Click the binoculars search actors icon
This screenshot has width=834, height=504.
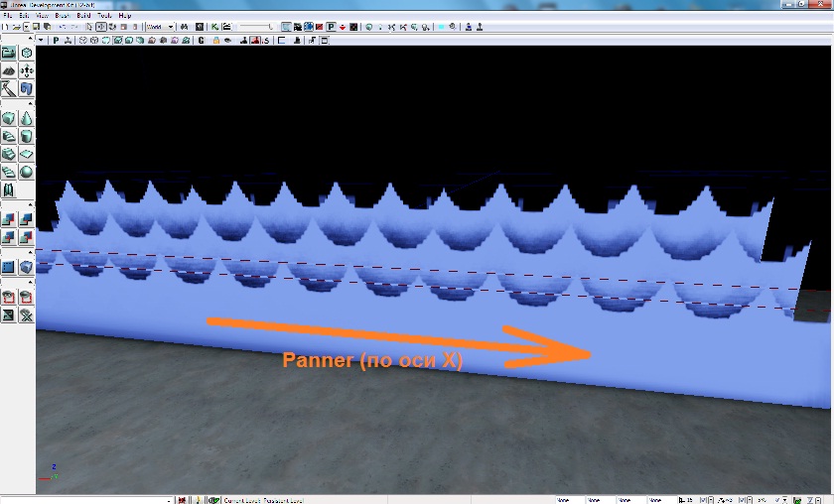point(184,27)
